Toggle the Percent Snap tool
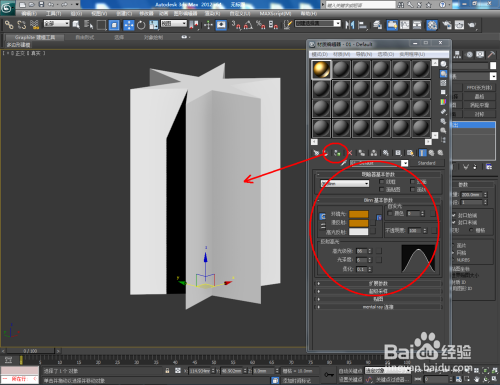The image size is (500, 385). (261, 25)
